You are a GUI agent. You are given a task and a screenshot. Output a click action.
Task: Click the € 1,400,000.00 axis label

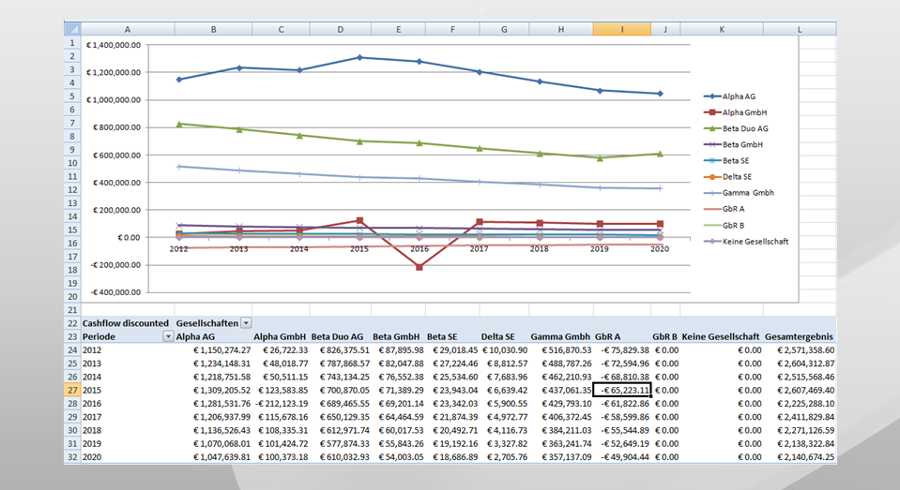113,45
